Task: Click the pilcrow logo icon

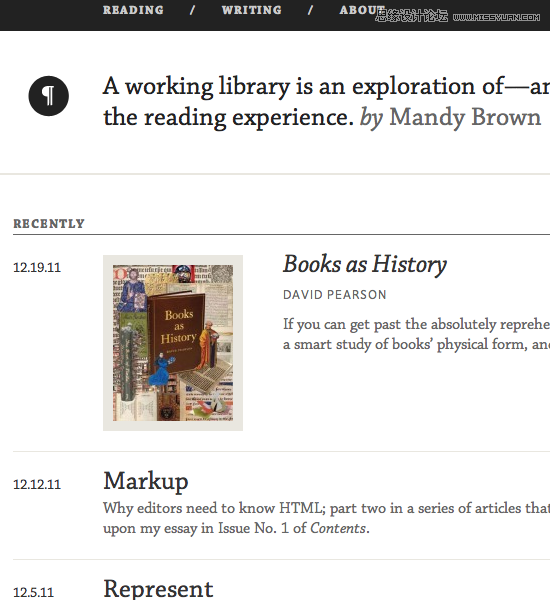Action: click(x=49, y=96)
